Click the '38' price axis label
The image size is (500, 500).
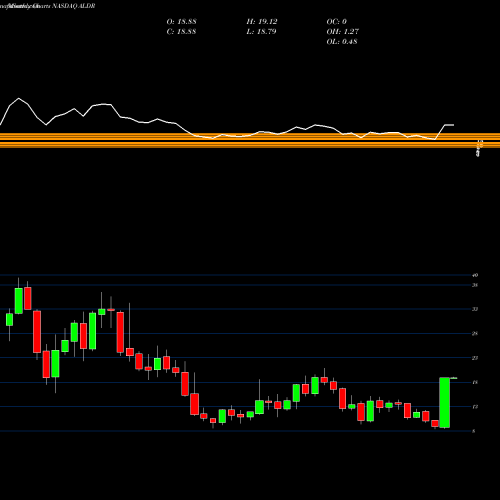point(475,285)
